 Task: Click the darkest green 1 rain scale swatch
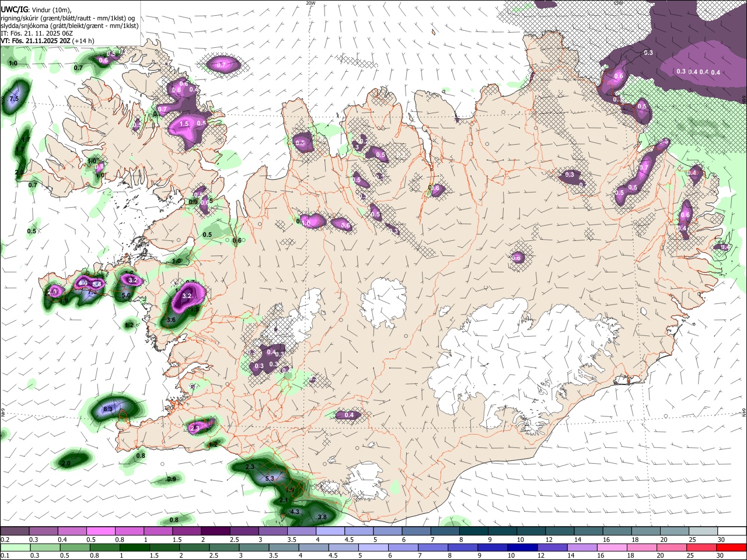click(134, 547)
